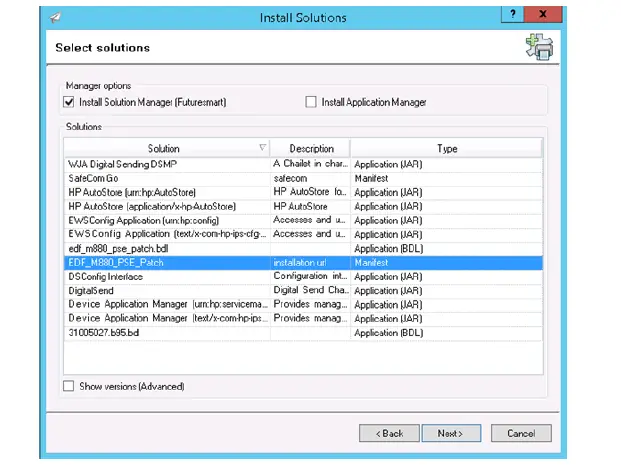Screen dimensions: 621x465
Task: Open the help question mark button
Action: point(512,14)
